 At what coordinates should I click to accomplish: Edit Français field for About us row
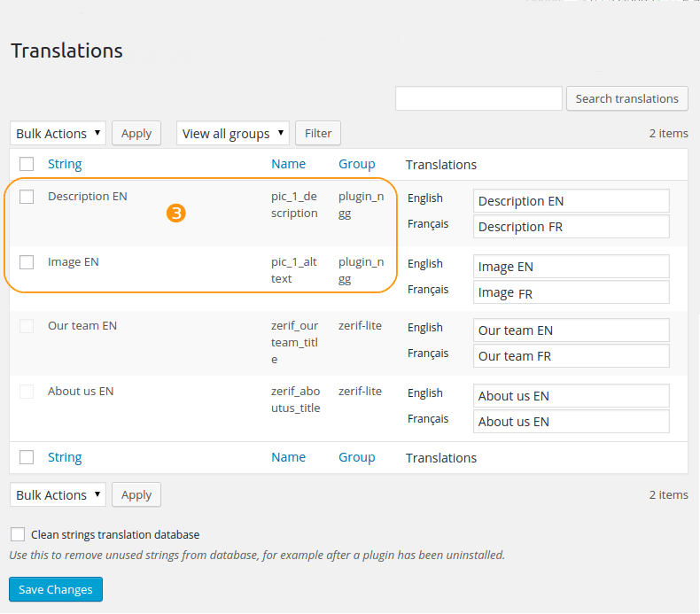(x=572, y=422)
